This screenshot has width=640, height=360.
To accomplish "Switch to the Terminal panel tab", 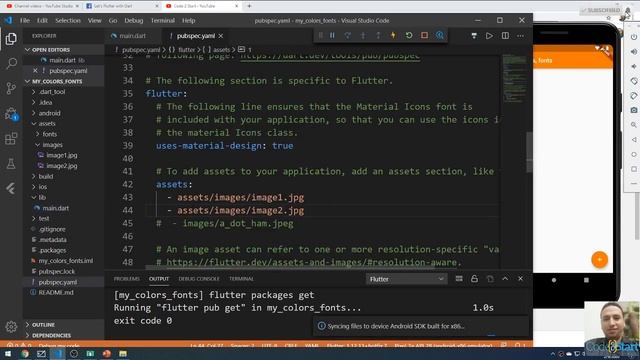I will (241, 279).
